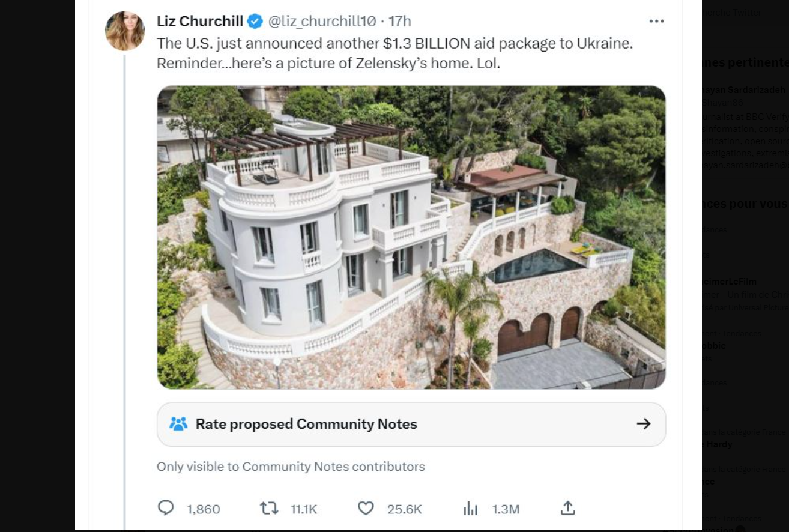Click the reply speech bubble icon

point(166,509)
